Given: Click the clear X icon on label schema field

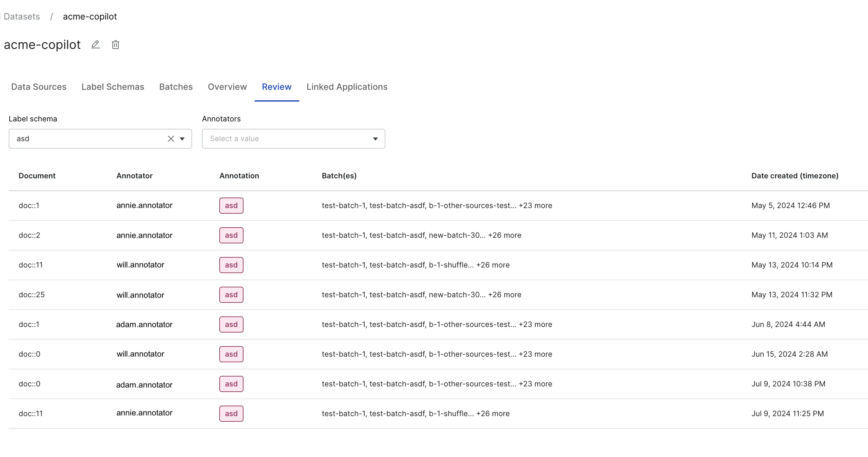Looking at the screenshot, I should [x=170, y=138].
